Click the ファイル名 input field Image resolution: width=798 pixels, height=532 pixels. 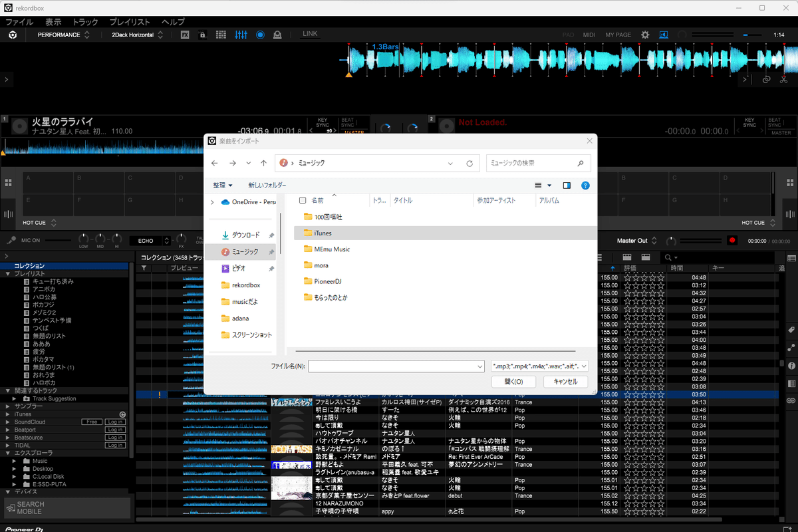click(x=396, y=366)
